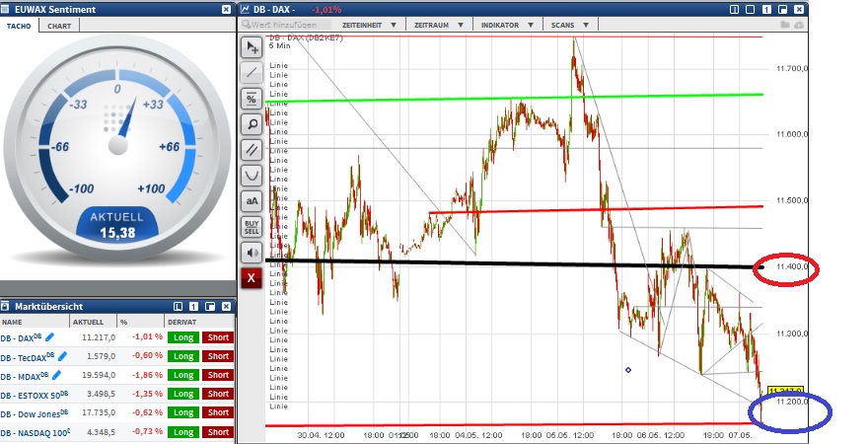Image resolution: width=868 pixels, height=444 pixels.
Task: Edit DB - TecDAX with pencil icon
Action: point(62,355)
